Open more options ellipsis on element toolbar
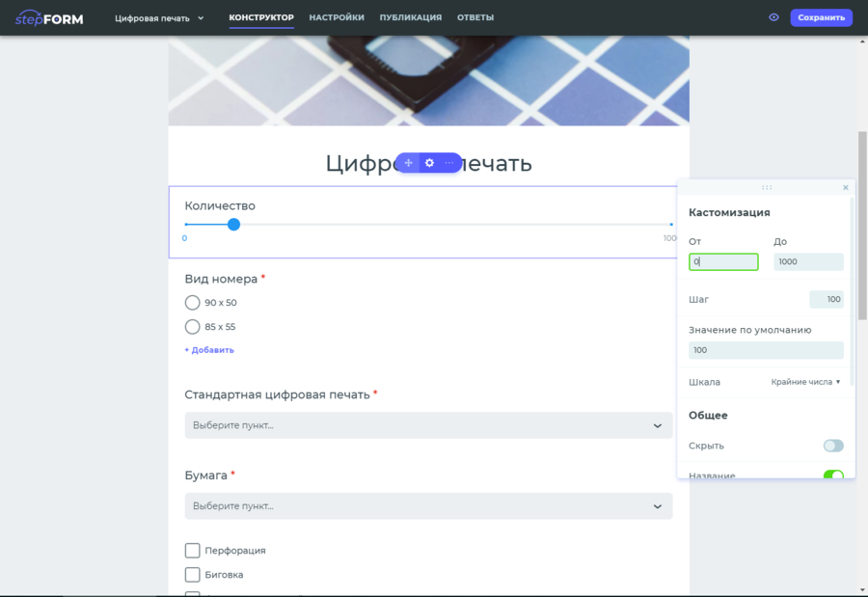This screenshot has width=868, height=597. pyautogui.click(x=448, y=163)
